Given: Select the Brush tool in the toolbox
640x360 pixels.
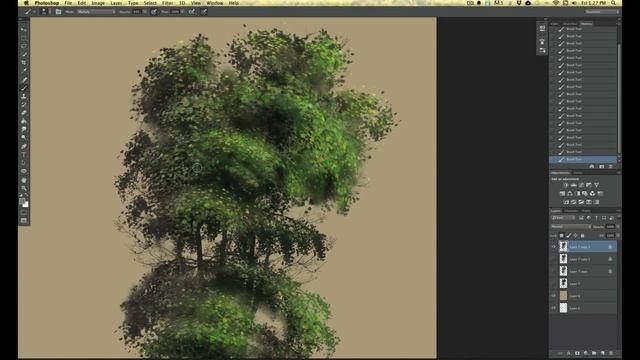Looking at the screenshot, I should pyautogui.click(x=24, y=88).
